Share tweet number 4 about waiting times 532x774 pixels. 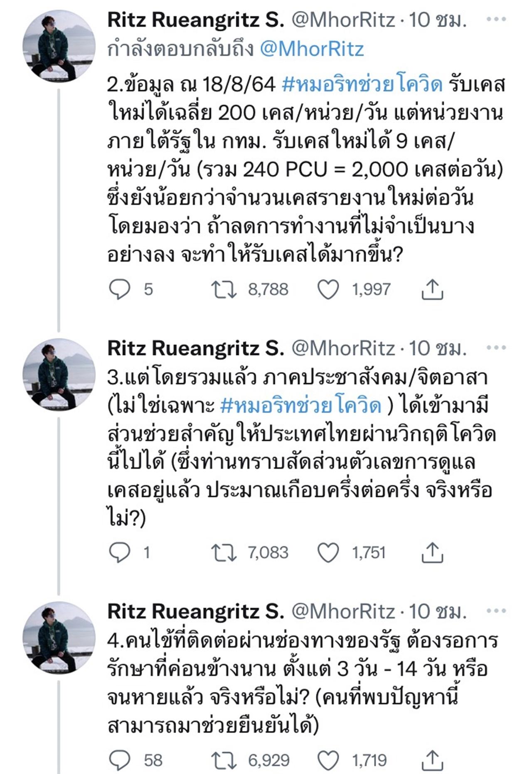click(432, 760)
